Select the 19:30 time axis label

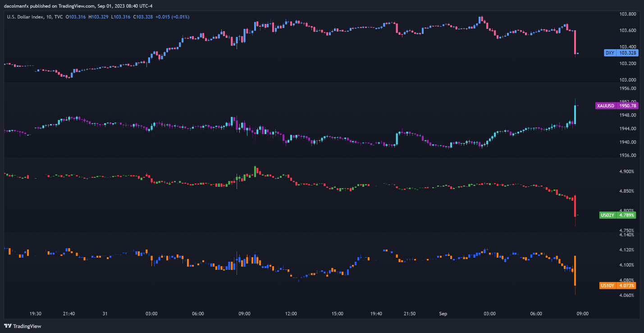coord(36,314)
